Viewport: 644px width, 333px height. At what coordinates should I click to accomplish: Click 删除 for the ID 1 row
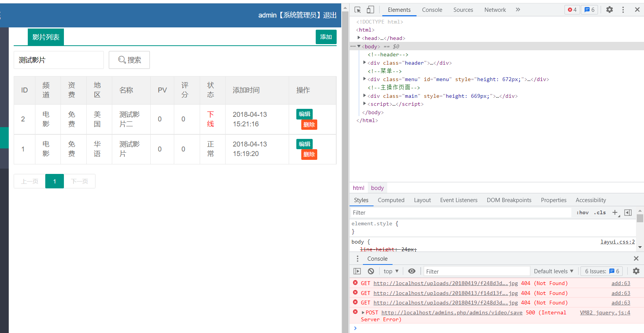click(309, 155)
